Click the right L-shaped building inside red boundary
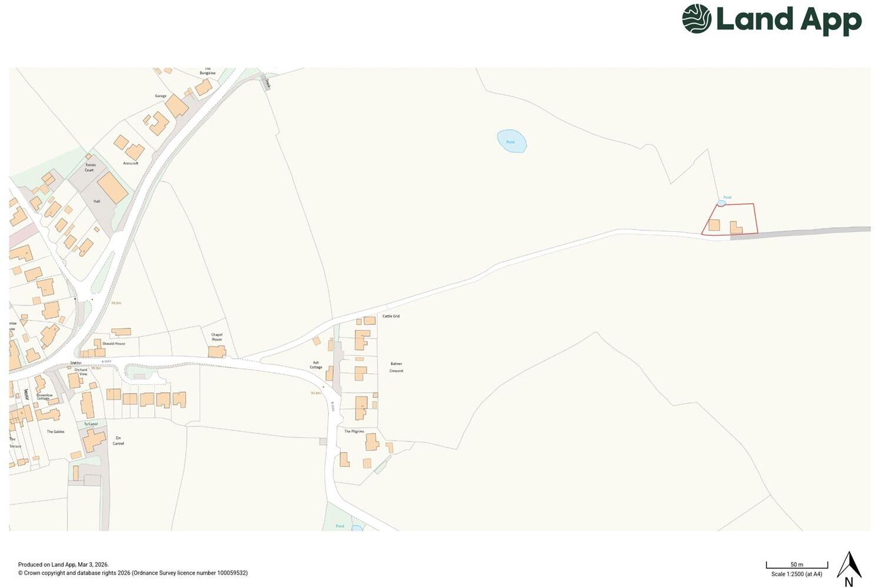 click(736, 227)
